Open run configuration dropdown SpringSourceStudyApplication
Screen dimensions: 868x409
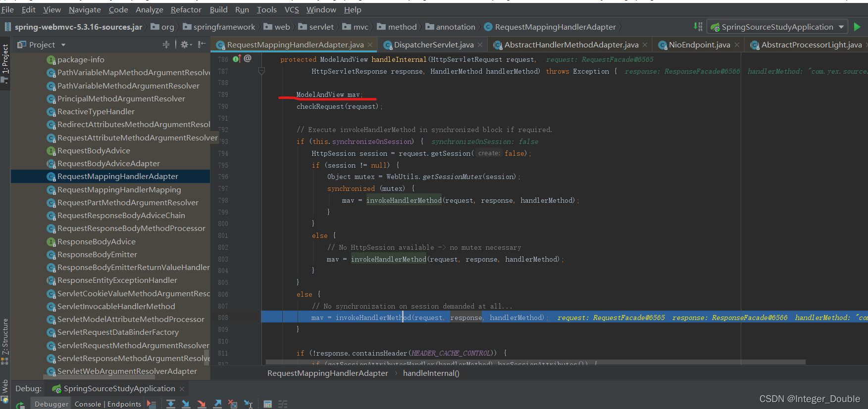pos(777,27)
